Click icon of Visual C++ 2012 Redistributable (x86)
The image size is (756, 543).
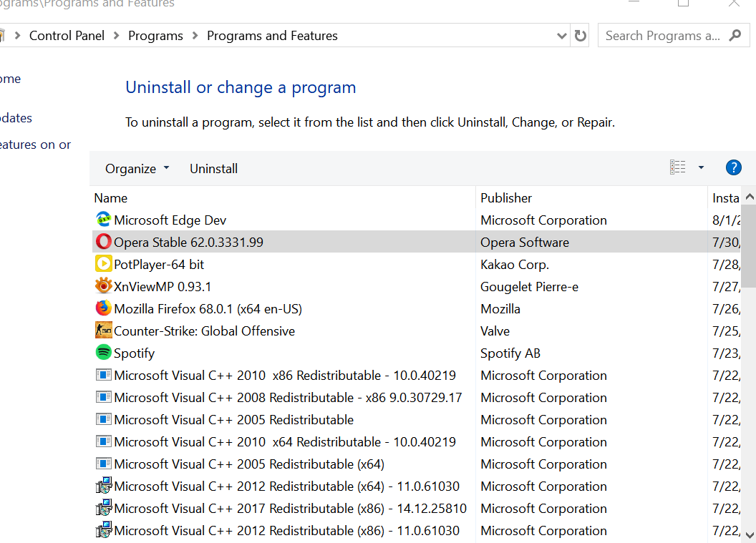pyautogui.click(x=103, y=529)
